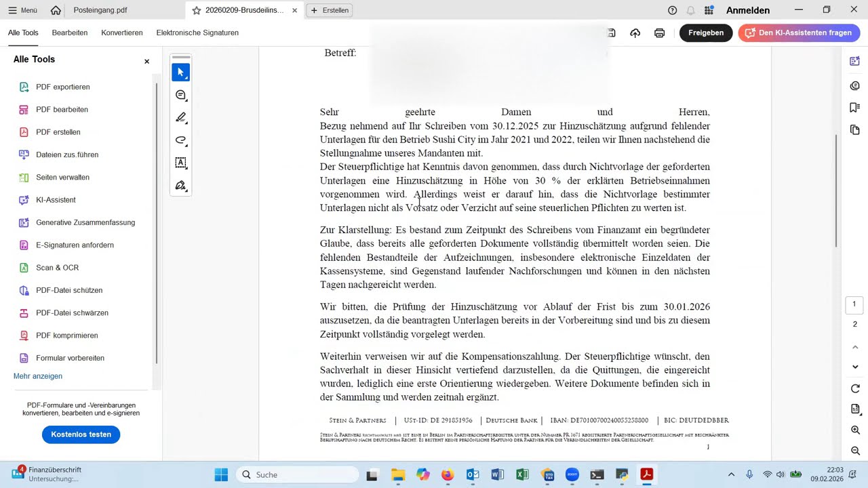Click the Freigeben button
868x488 pixels.
tap(706, 33)
